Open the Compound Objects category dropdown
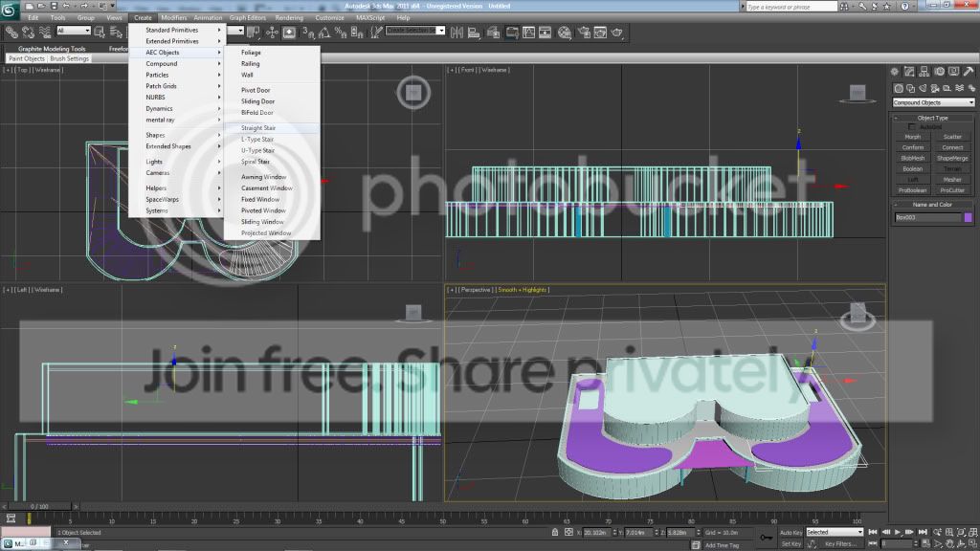 coord(933,102)
